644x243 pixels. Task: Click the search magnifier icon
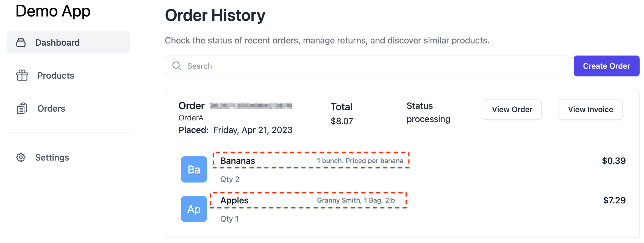pyautogui.click(x=177, y=66)
